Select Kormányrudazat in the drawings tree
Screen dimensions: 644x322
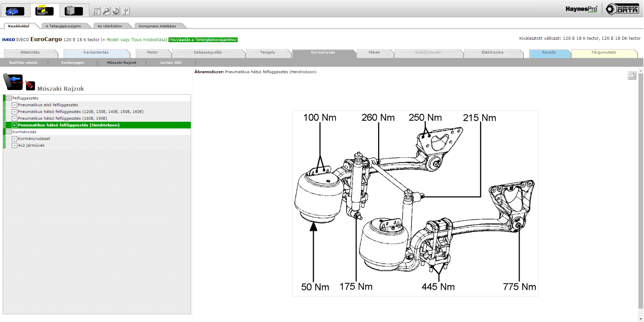click(x=34, y=139)
